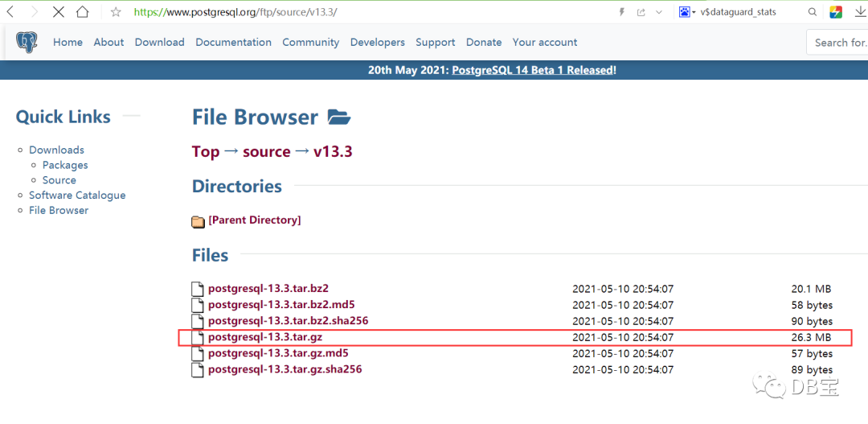Stop page loading with X button

tap(58, 11)
